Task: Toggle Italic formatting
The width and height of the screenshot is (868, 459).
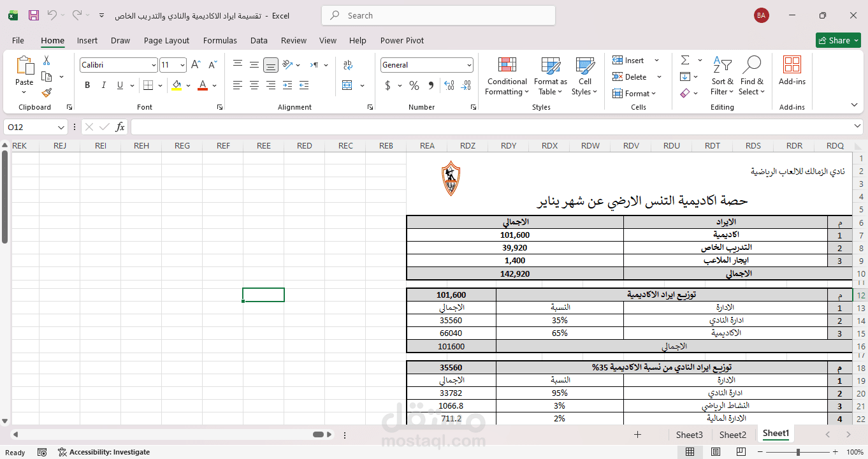Action: click(x=104, y=85)
